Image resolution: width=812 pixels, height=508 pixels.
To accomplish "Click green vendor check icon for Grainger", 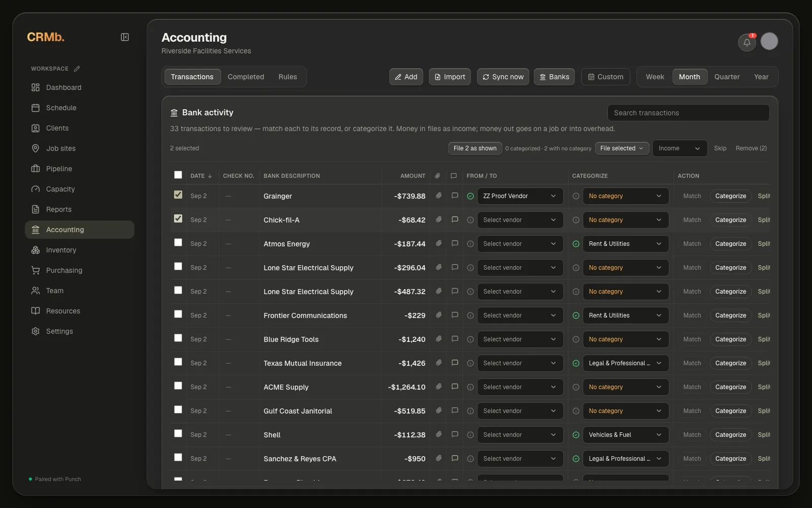I will pos(470,196).
